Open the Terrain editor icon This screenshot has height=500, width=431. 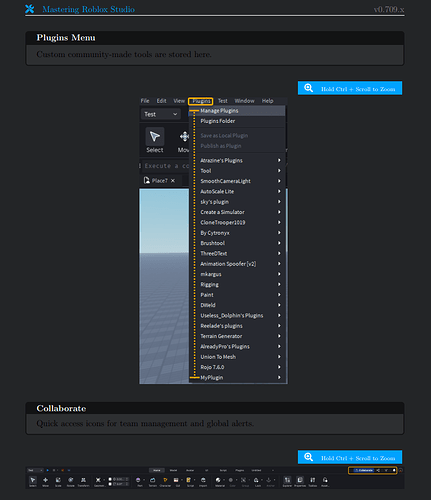(153, 480)
